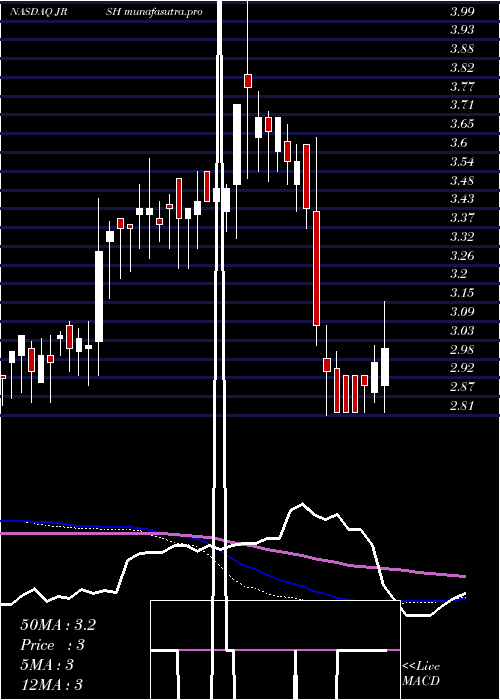Select the 3.99 price axis label

pyautogui.click(x=462, y=12)
